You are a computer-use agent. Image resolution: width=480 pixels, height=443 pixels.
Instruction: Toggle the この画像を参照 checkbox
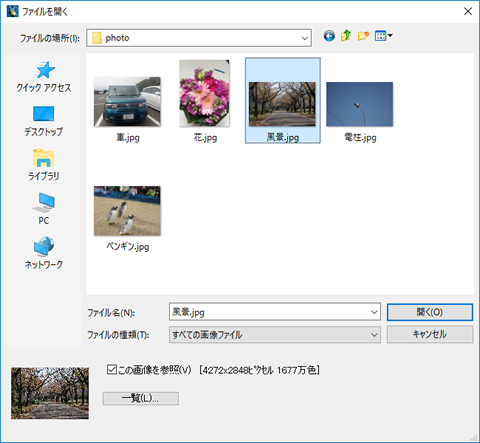click(x=112, y=370)
